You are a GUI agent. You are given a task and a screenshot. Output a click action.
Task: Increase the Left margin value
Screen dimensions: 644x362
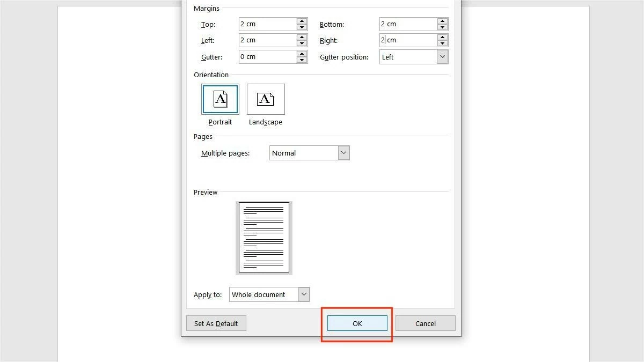click(x=302, y=38)
